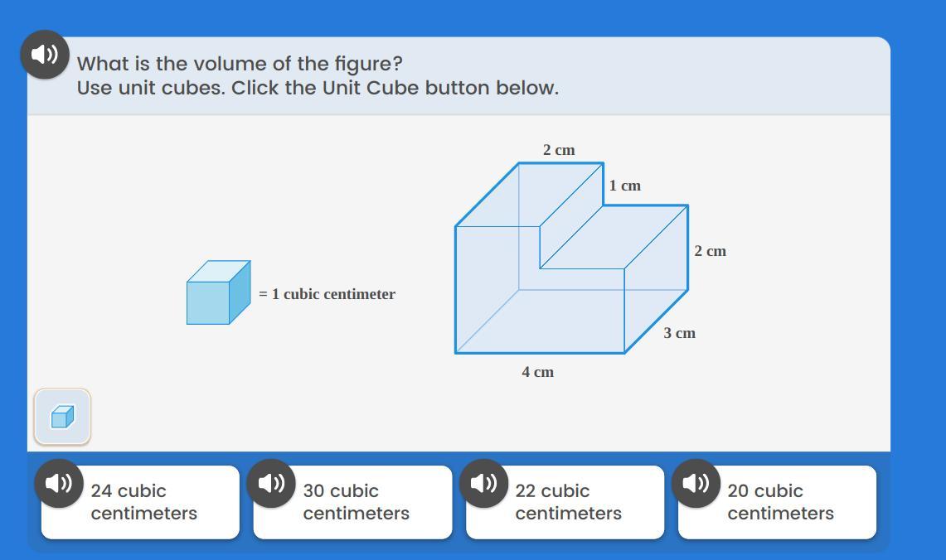Viewport: 946px width, 560px height.
Task: Click the L-shaped 3D figure
Action: click(571, 258)
